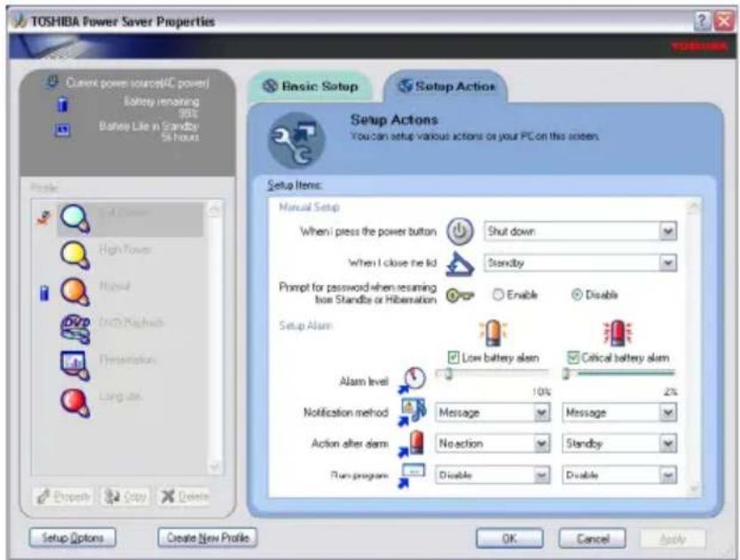This screenshot has width=740, height=560.
Task: Click profile list scrollbar up arrow
Action: click(x=215, y=209)
